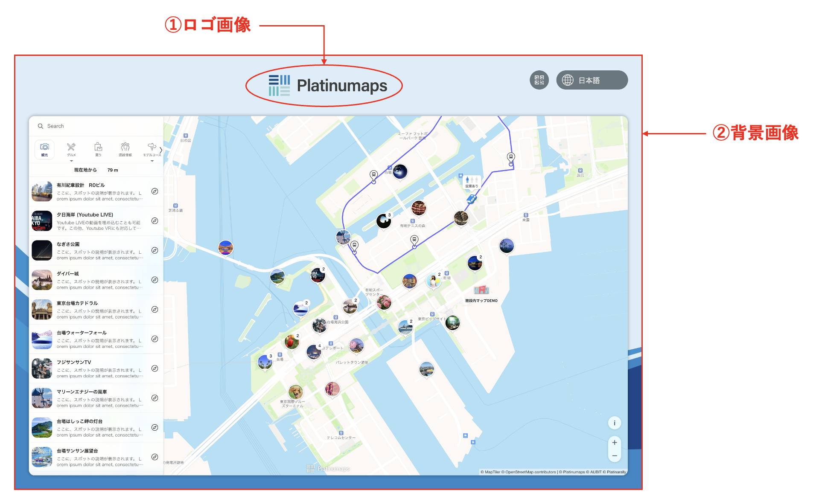Click compass icon for フジサンサンTV
Screen dimensions: 816x504
155,368
